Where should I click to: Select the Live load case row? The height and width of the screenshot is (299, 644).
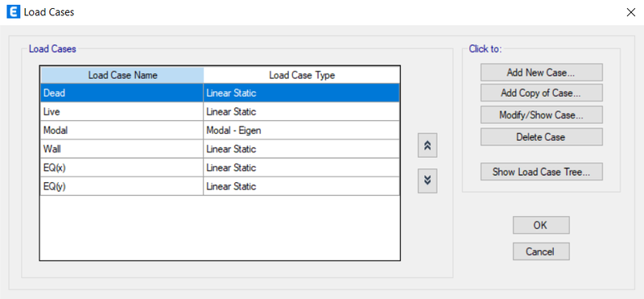click(220, 111)
